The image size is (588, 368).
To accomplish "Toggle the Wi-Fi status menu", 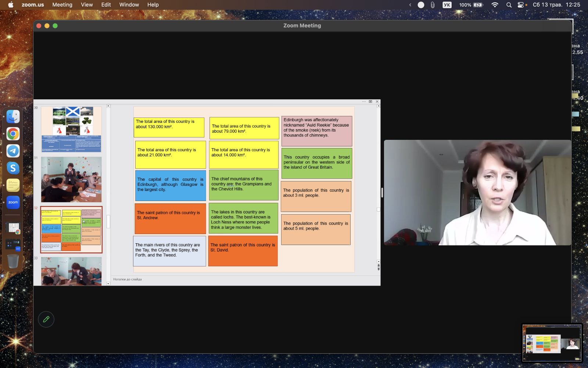I will (495, 5).
